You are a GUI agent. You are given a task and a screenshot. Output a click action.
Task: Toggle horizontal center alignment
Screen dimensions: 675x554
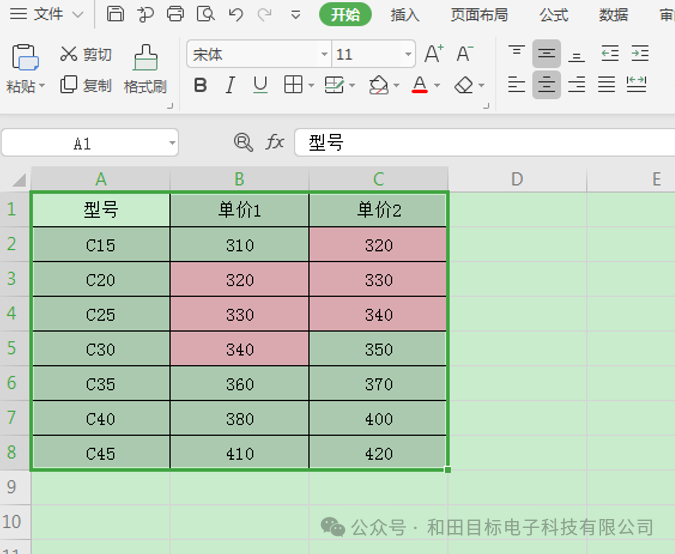click(546, 85)
